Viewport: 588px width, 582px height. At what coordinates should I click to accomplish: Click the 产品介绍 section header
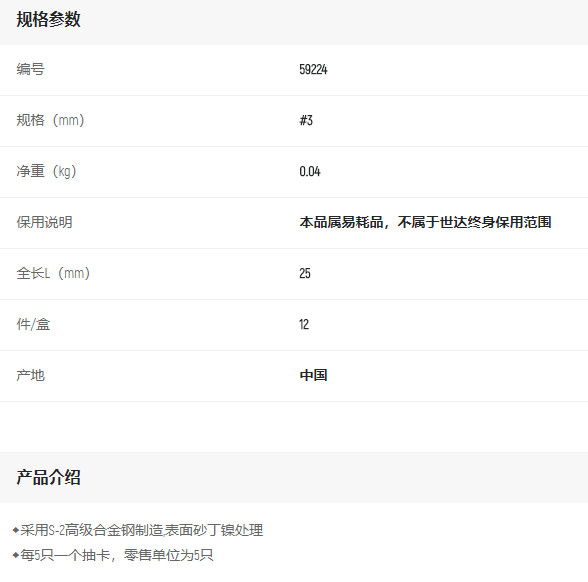[48, 478]
